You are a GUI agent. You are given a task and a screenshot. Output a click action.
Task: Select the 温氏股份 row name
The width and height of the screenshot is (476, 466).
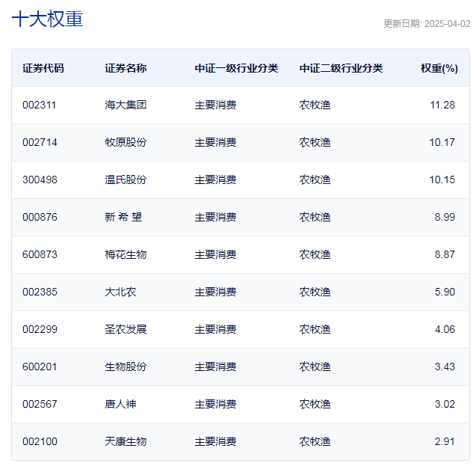pyautogui.click(x=126, y=180)
